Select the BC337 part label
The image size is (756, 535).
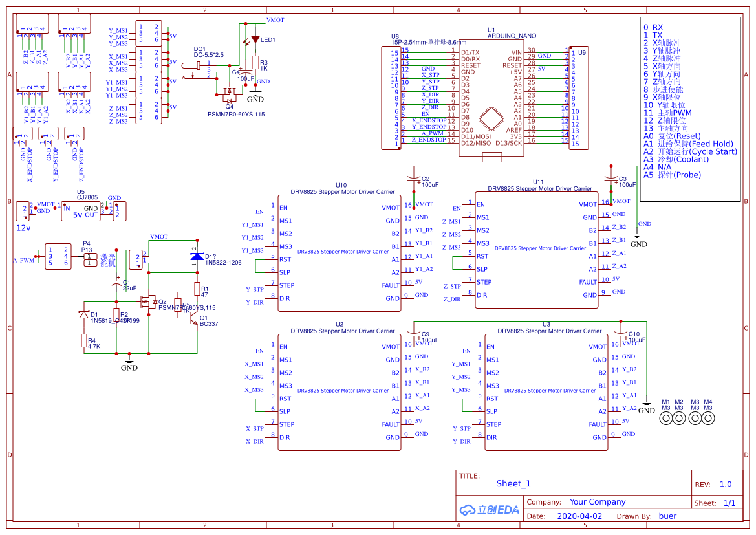209,324
